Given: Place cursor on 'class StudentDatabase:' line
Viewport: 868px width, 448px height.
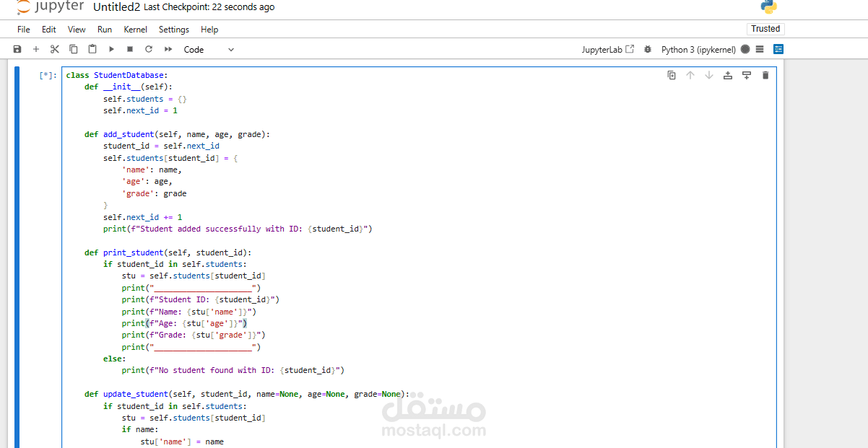Looking at the screenshot, I should point(117,75).
